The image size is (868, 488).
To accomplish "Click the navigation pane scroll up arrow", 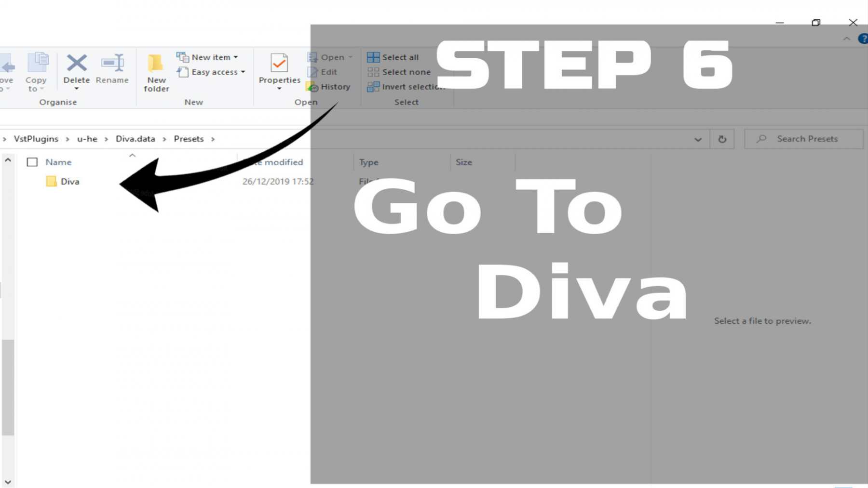I will pyautogui.click(x=8, y=160).
